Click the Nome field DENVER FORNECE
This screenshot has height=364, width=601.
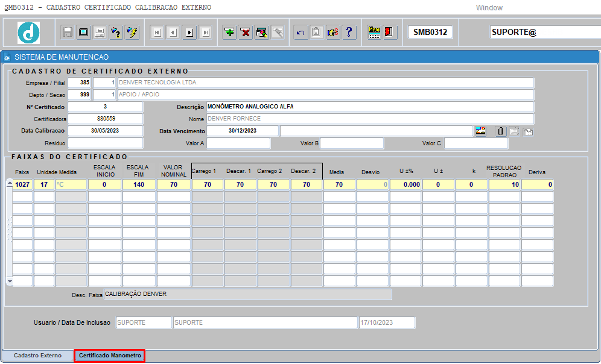pyautogui.click(x=370, y=119)
